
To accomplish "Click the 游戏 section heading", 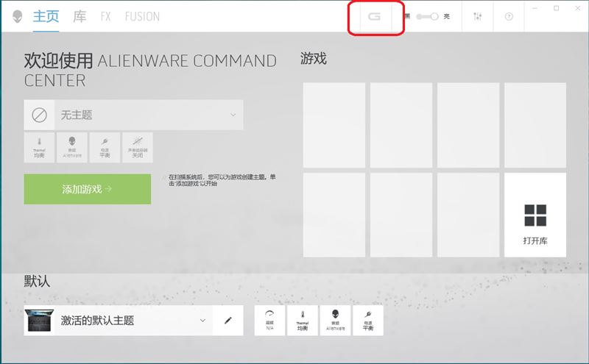I will click(314, 59).
